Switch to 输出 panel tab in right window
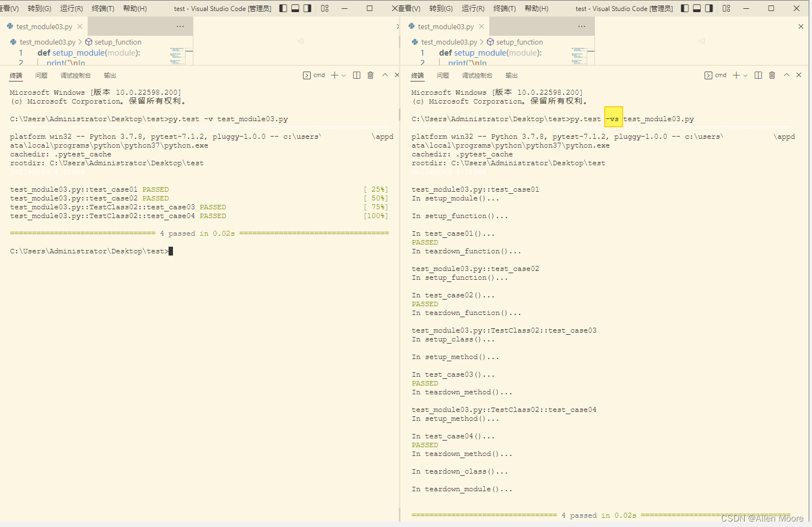 pyautogui.click(x=512, y=75)
